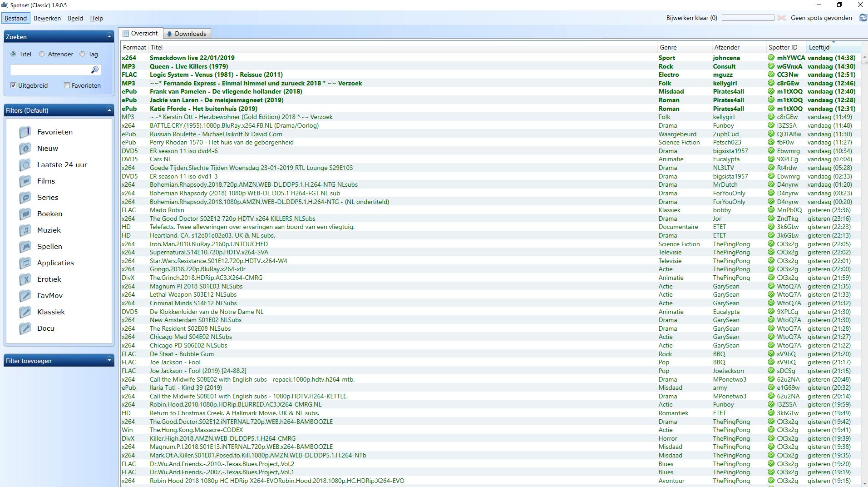This screenshot has height=487, width=868.
Task: Click in the search text field
Action: click(x=50, y=70)
